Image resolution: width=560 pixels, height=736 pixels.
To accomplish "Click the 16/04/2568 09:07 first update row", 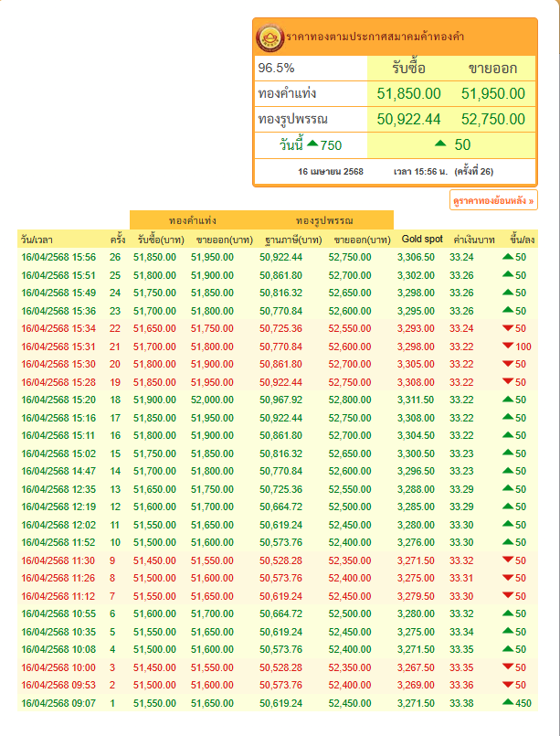I will (58, 702).
